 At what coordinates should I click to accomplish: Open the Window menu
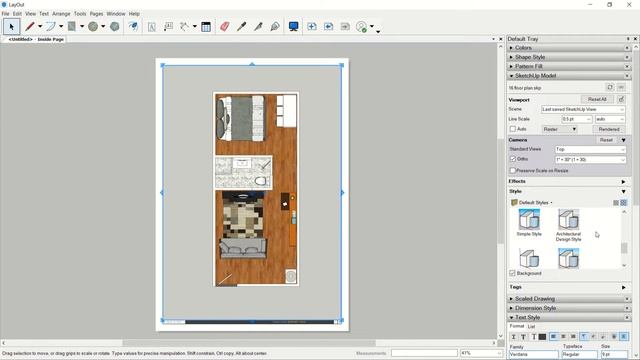tap(116, 13)
